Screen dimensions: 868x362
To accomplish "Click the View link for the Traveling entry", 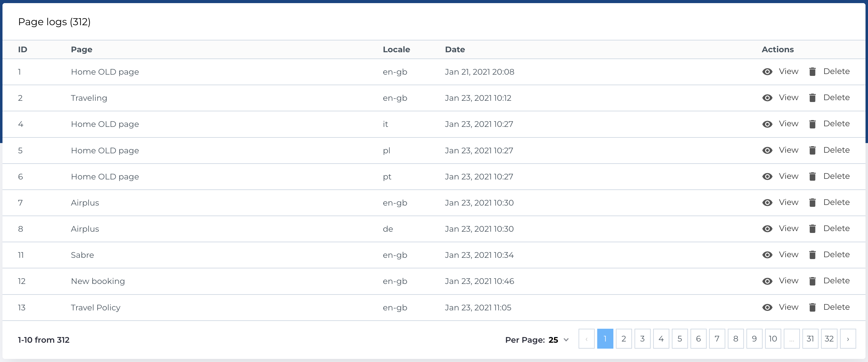I will click(788, 98).
